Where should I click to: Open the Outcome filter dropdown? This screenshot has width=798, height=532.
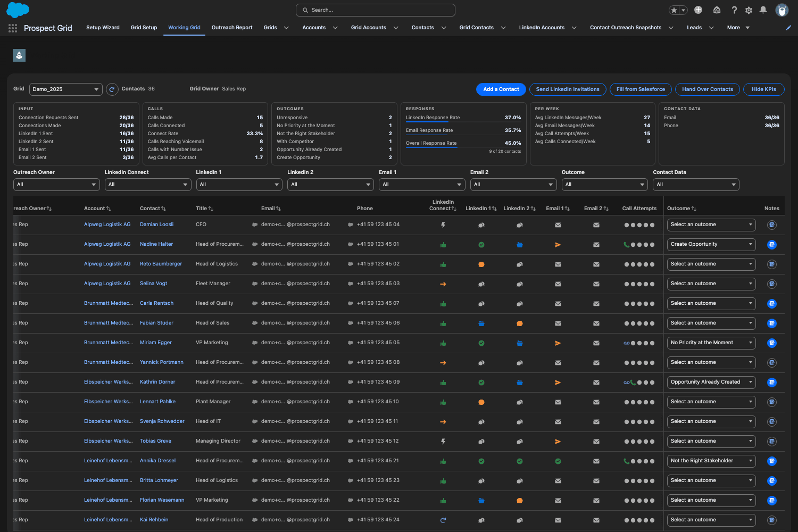point(605,185)
